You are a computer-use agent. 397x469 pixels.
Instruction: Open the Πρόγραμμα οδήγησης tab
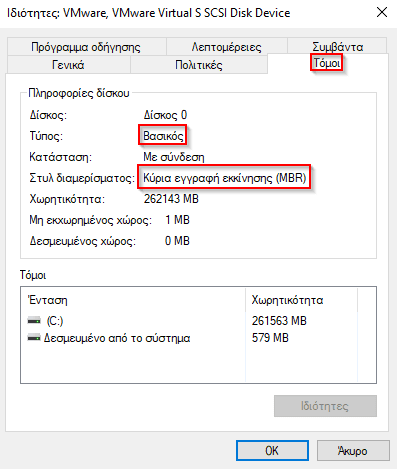(86, 47)
